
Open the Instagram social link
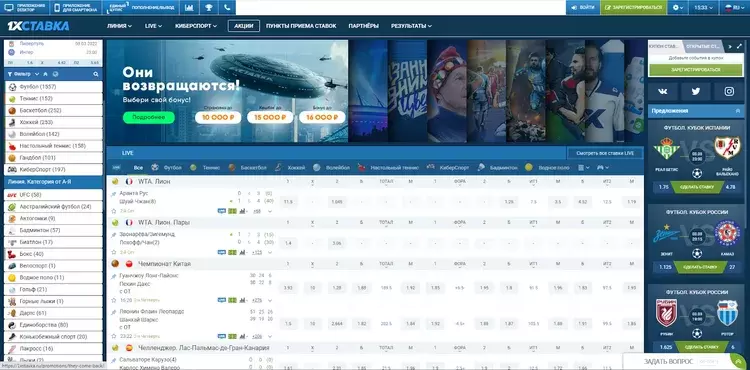(x=728, y=91)
